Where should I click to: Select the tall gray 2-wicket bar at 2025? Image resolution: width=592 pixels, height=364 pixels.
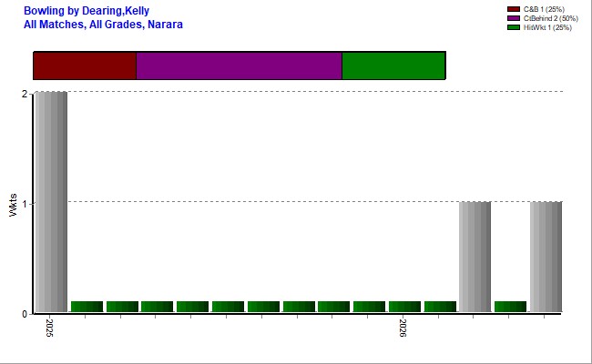tap(50, 202)
